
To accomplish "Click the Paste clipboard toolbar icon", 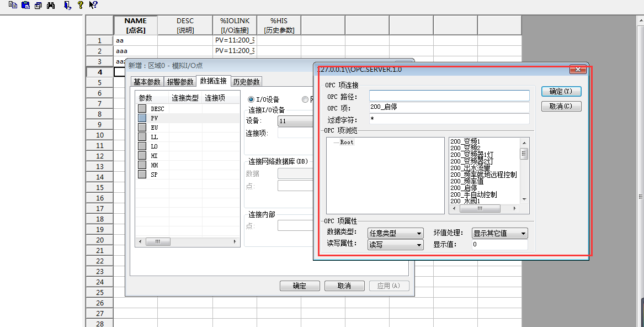I will click(25, 6).
